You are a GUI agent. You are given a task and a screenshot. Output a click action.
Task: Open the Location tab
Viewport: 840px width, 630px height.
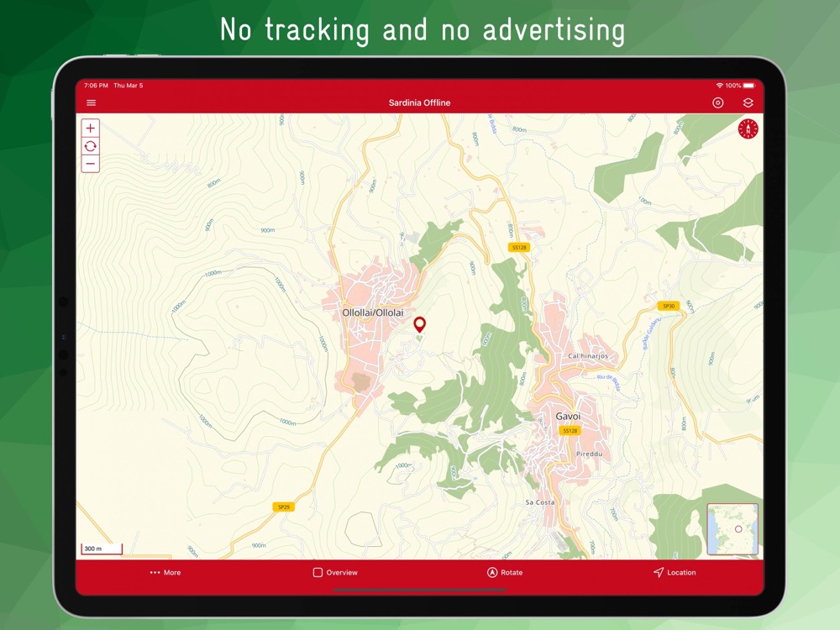point(675,572)
